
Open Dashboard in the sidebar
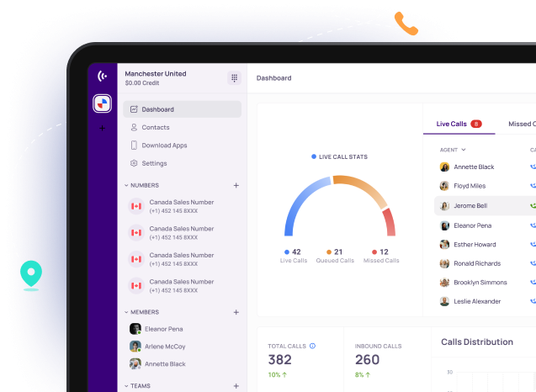tap(183, 109)
